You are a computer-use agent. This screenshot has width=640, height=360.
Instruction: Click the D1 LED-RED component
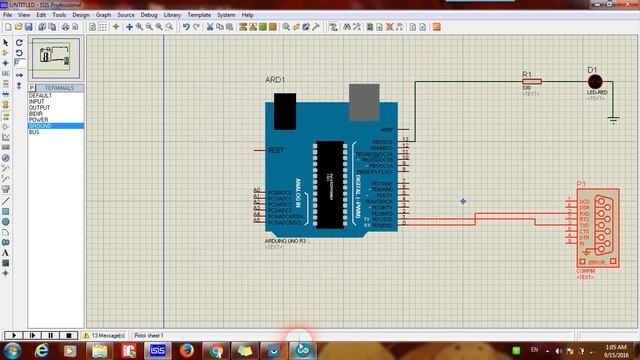tap(595, 82)
